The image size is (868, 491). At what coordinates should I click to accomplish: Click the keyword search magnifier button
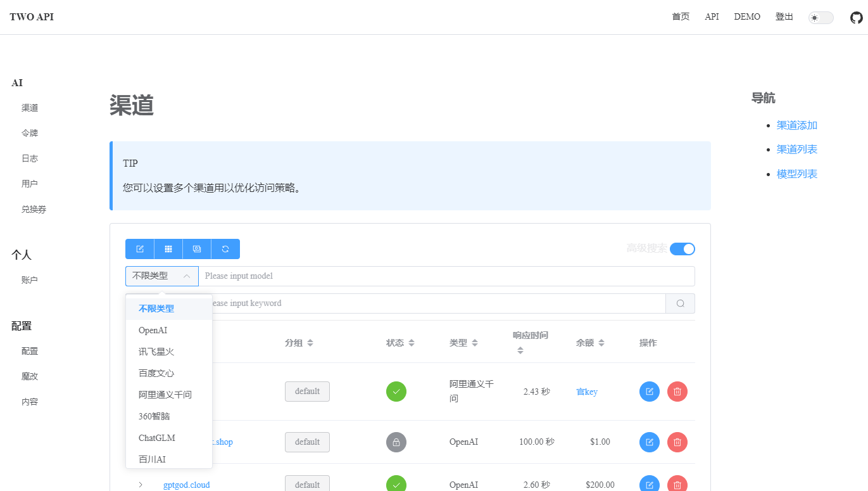pos(680,303)
